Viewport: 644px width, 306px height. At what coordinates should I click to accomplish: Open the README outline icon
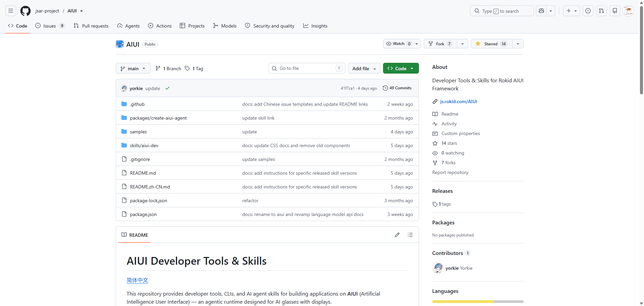pos(410,235)
